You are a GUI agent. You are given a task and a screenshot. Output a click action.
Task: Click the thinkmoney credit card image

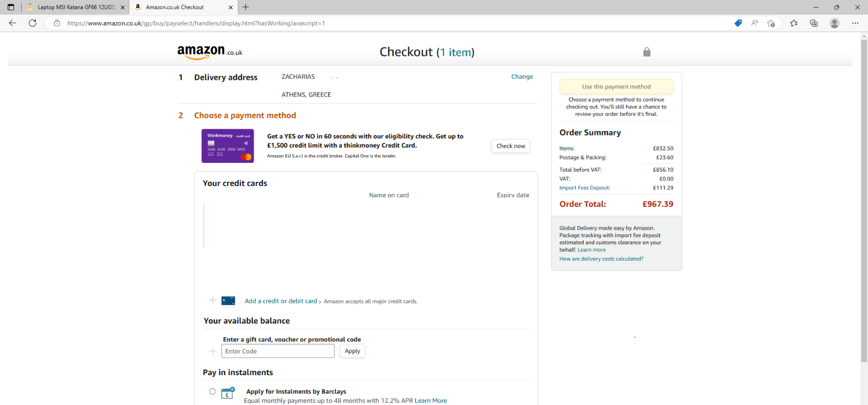click(x=228, y=145)
